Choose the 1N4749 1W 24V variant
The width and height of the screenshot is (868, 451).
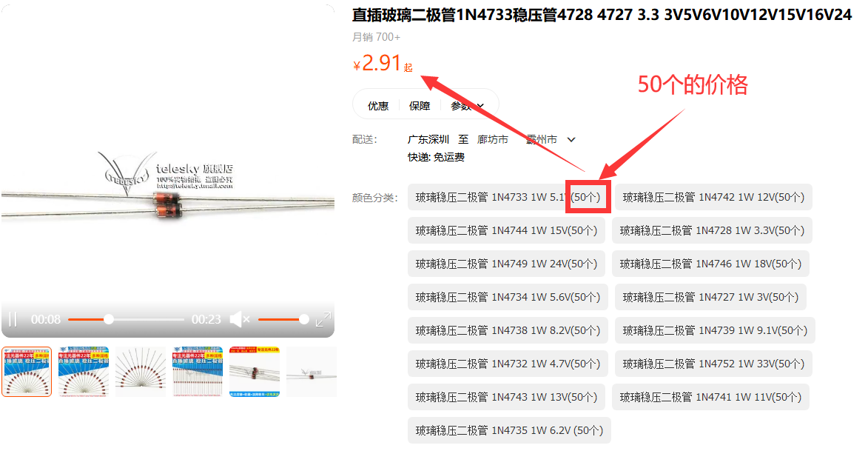(x=506, y=264)
